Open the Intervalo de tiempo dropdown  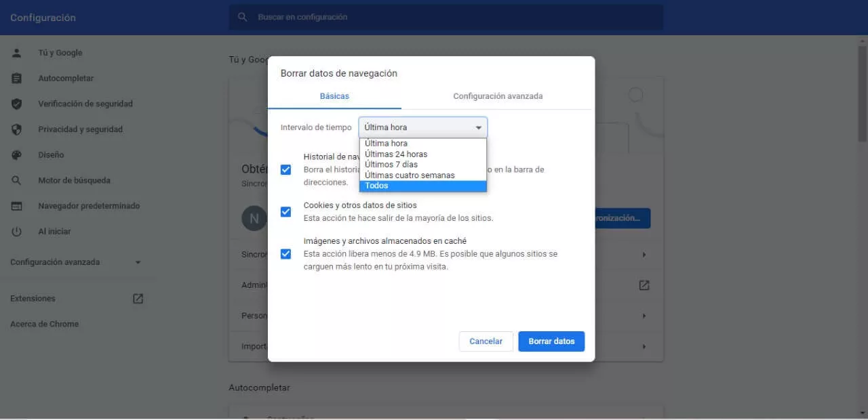(x=423, y=127)
